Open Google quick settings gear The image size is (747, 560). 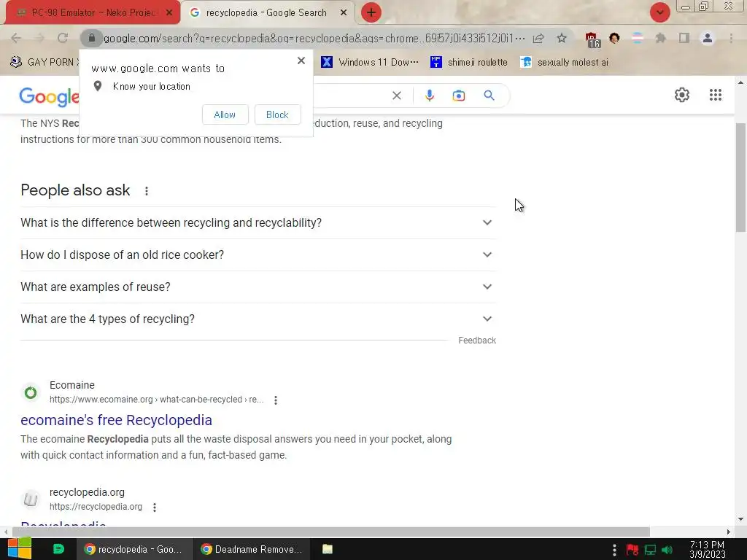(x=682, y=95)
